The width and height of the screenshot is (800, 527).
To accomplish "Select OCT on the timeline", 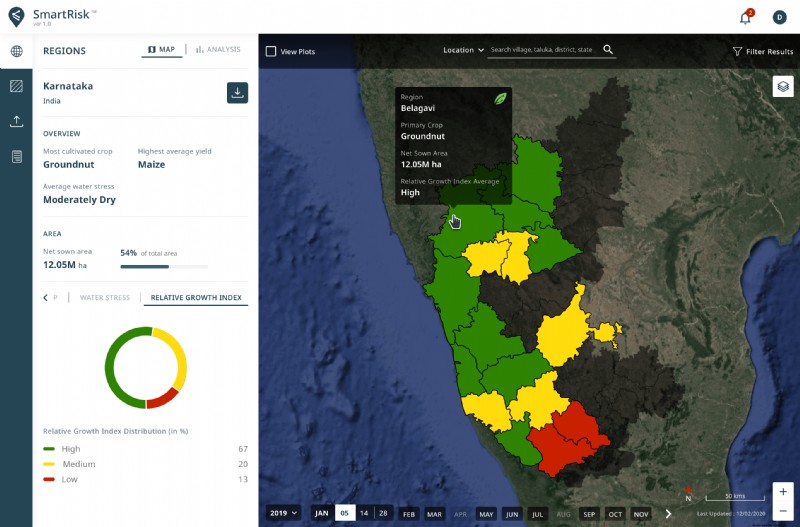I will click(615, 514).
